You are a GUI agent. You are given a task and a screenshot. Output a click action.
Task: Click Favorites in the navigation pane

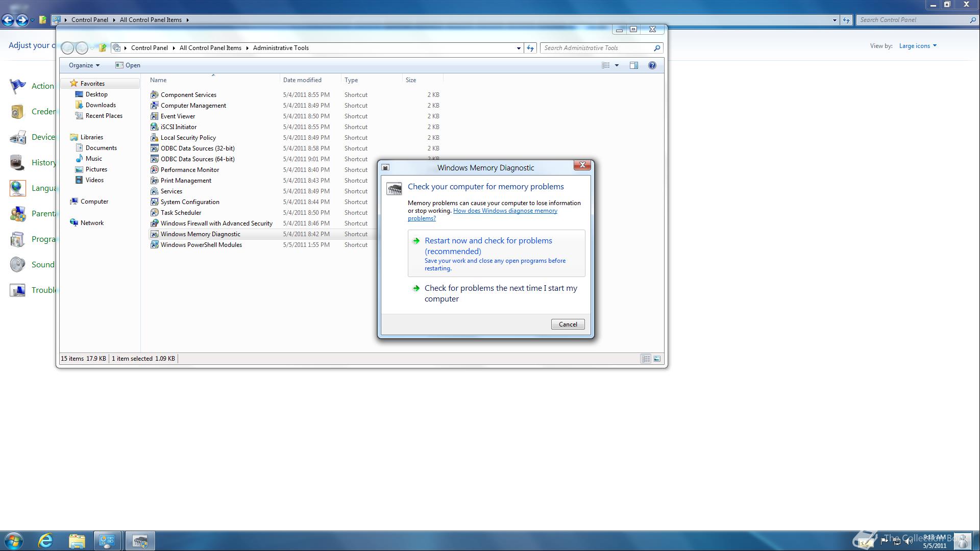coord(92,84)
